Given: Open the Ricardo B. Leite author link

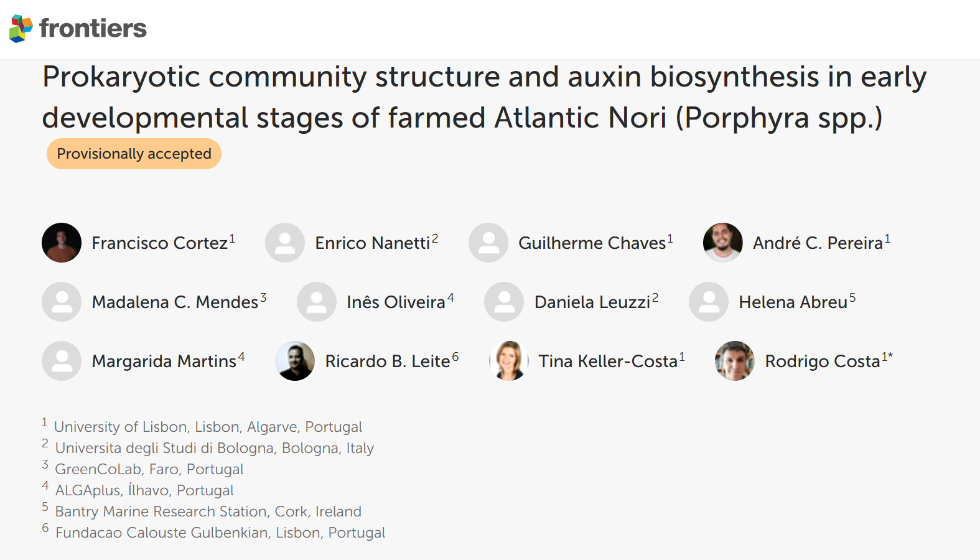Looking at the screenshot, I should tap(387, 362).
